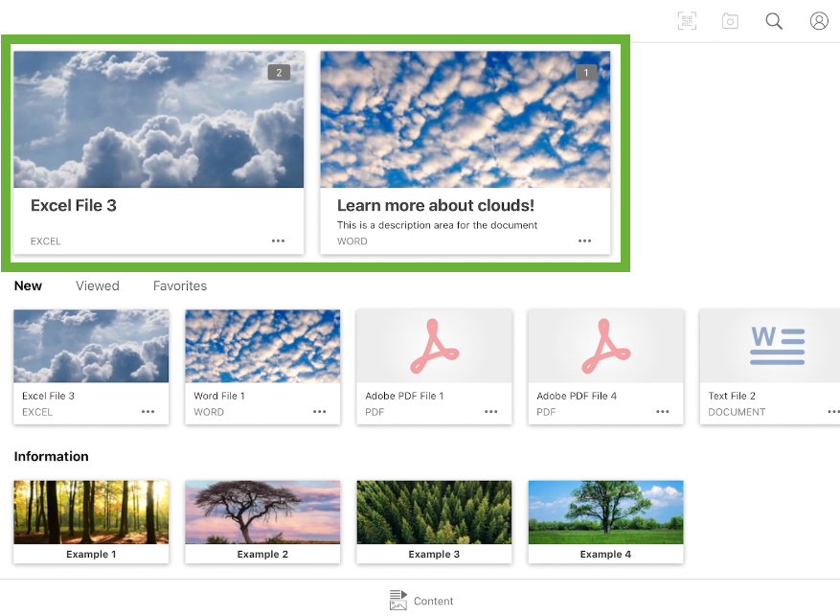Click the featured 'Excel File 3' title
Viewport: 840px width, 616px height.
[x=74, y=206]
